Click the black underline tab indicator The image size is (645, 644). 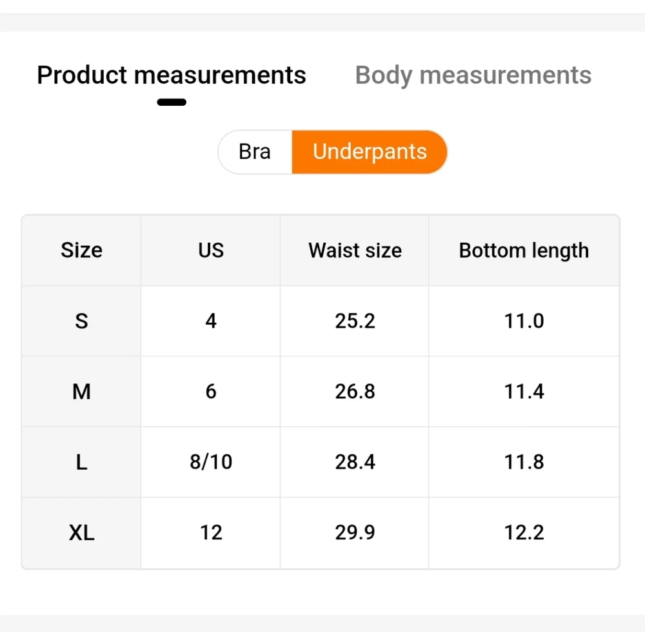point(172,102)
